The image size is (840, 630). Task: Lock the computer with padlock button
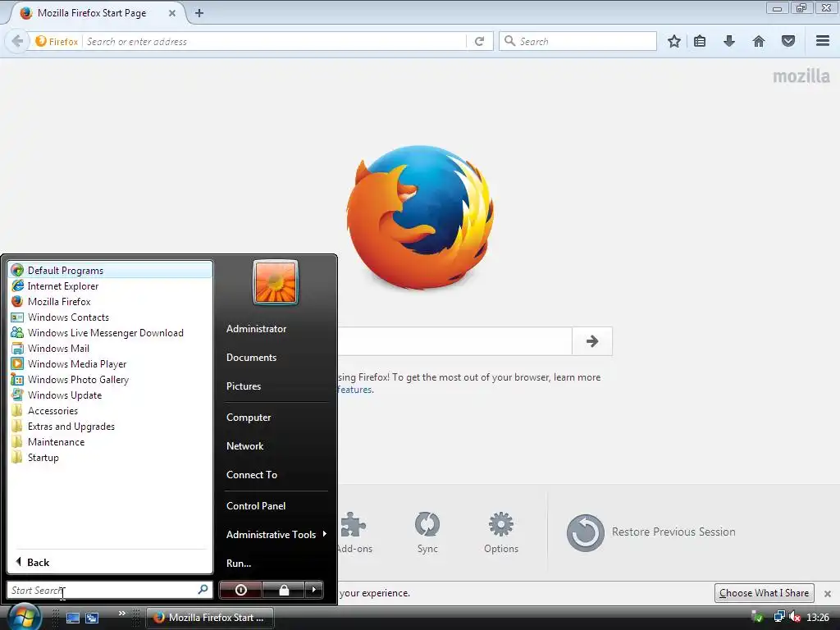284,590
